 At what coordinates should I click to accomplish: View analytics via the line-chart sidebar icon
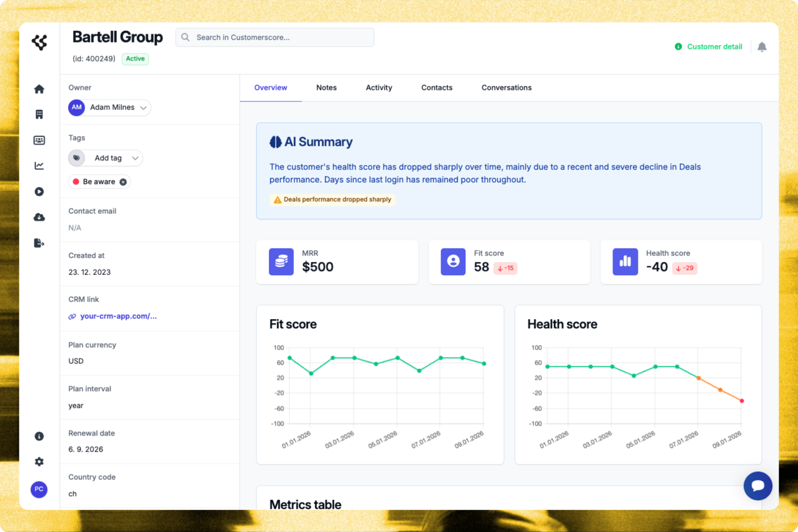39,165
